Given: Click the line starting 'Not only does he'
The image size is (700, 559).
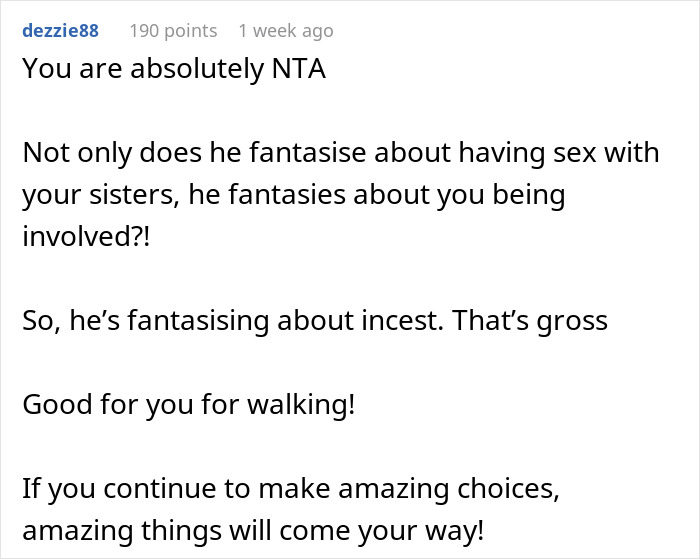Looking at the screenshot, I should pyautogui.click(x=341, y=153).
